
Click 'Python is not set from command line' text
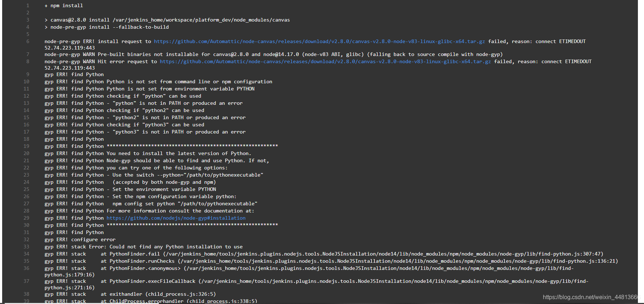[189, 81]
